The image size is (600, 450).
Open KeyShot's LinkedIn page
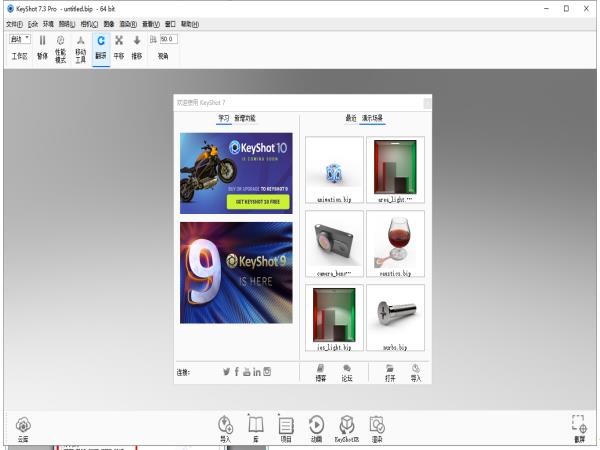coord(257,372)
